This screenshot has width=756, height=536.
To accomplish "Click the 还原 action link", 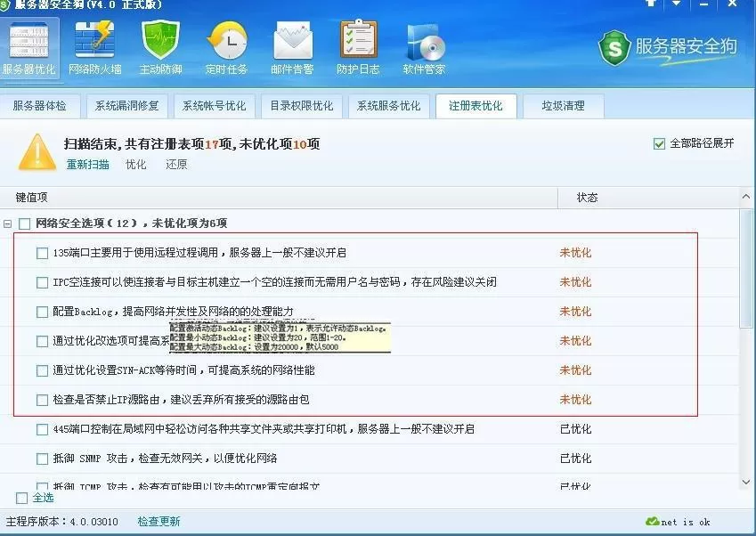I will point(176,165).
